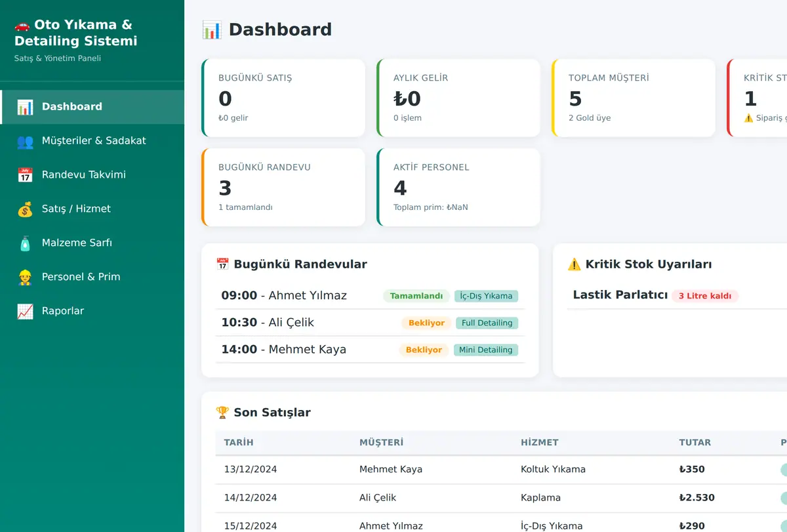Click the Bekliyor badge on Mehmet Kaya's appointment
The width and height of the screenshot is (787, 532).
coord(424,350)
